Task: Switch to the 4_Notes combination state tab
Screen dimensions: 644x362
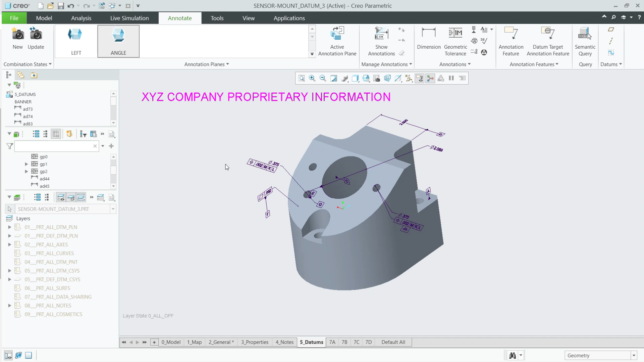Action: click(284, 342)
